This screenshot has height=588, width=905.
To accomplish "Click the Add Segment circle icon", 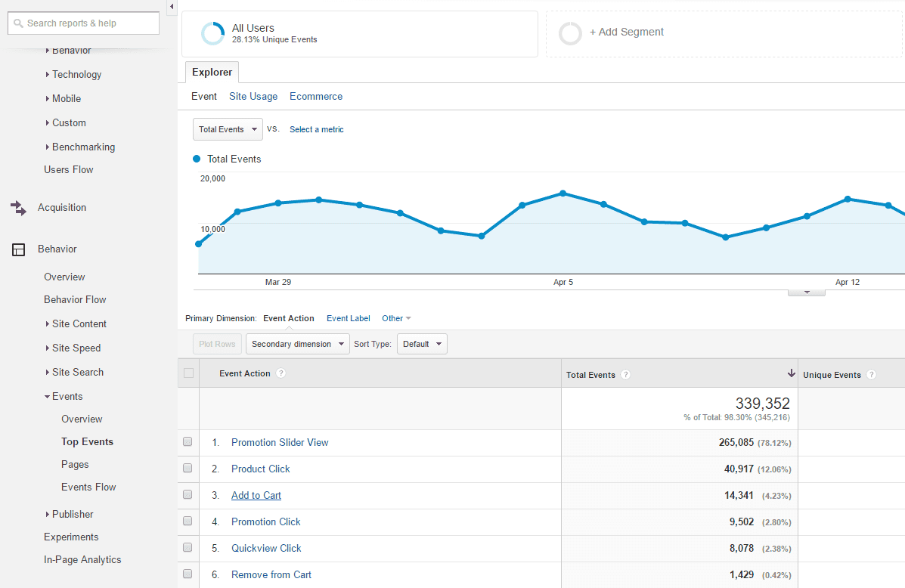I will point(570,33).
